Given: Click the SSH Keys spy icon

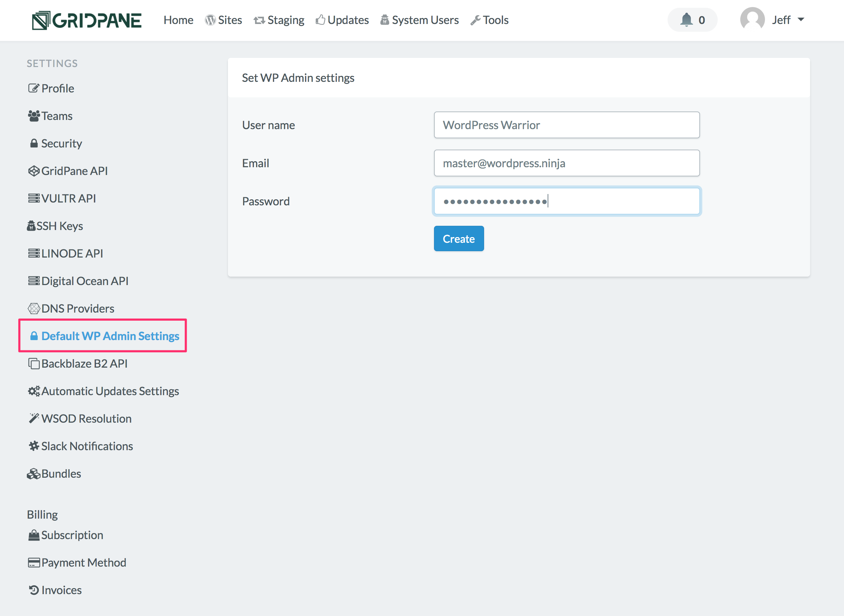Looking at the screenshot, I should 31,226.
